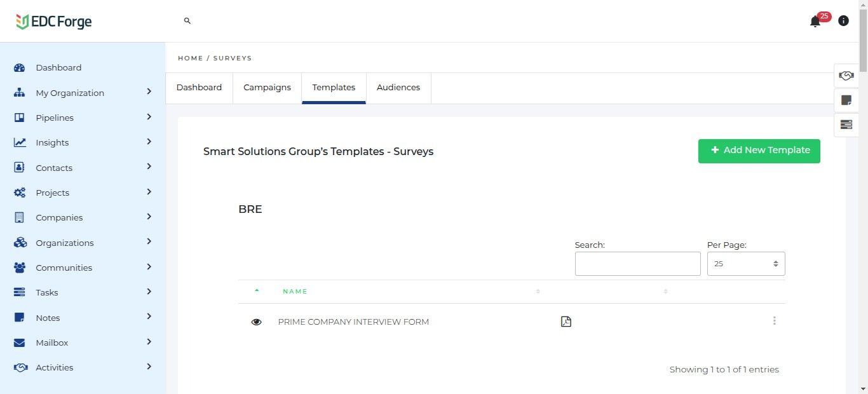Open Dashboard in the sidebar
Viewport: 868px width, 394px height.
tap(58, 67)
